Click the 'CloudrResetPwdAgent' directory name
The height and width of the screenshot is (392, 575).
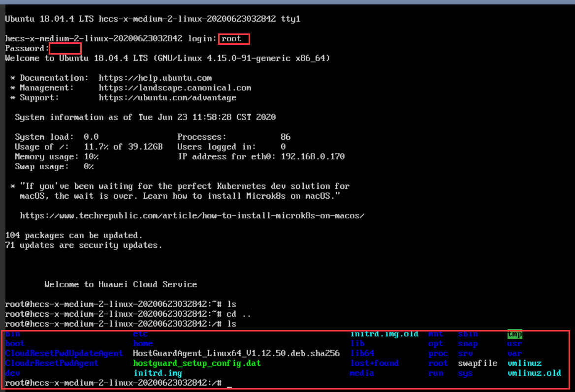[x=52, y=363]
